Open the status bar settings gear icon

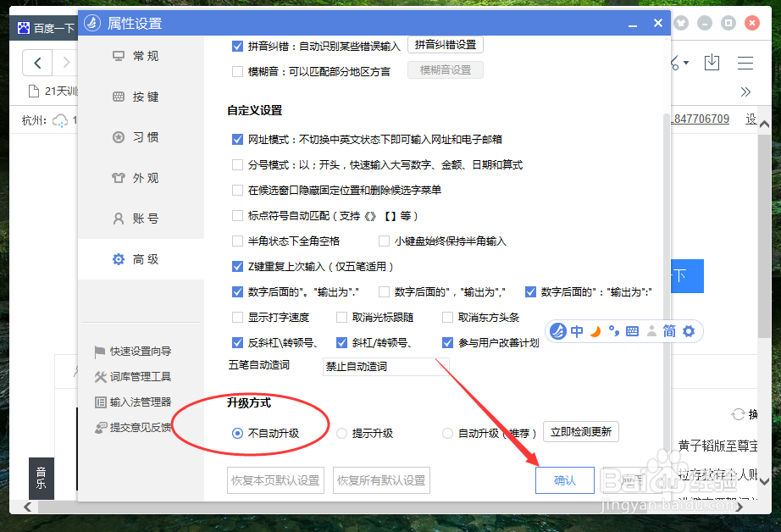688,331
